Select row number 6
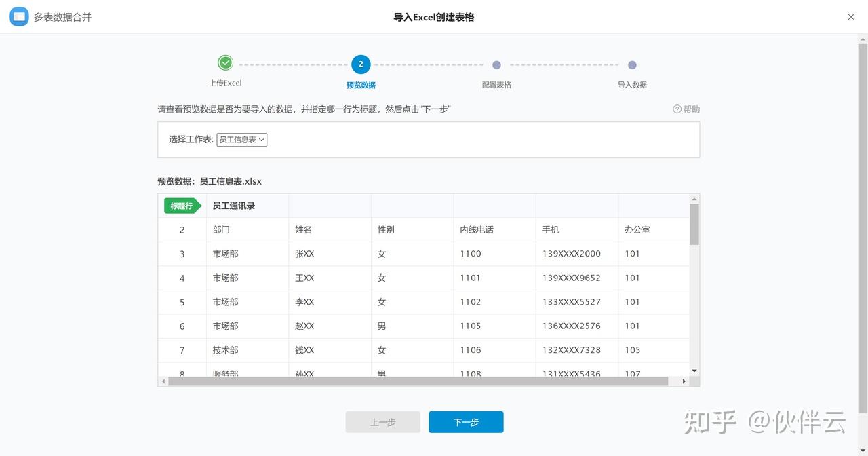The height and width of the screenshot is (456, 868). coord(182,326)
